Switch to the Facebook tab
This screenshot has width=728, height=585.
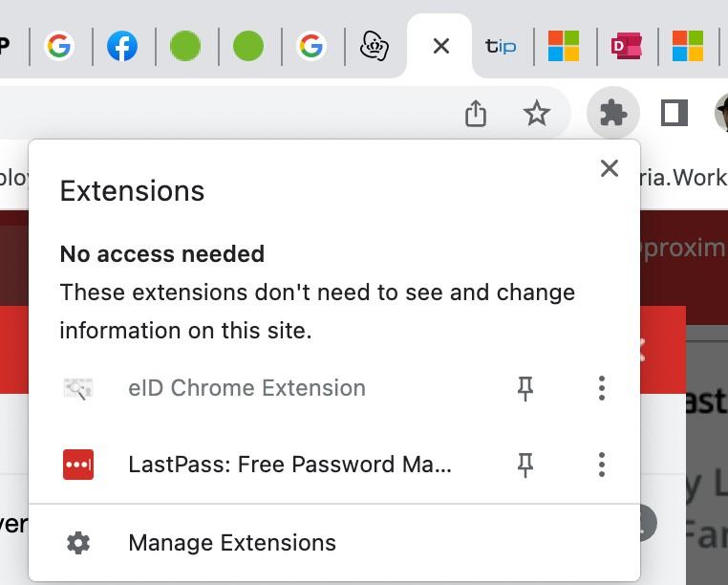coord(122,46)
